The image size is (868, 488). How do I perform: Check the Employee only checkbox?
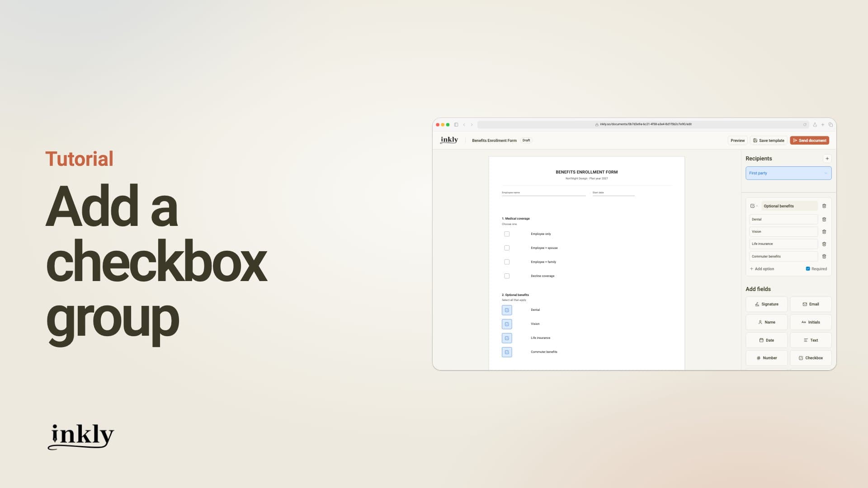coord(507,234)
